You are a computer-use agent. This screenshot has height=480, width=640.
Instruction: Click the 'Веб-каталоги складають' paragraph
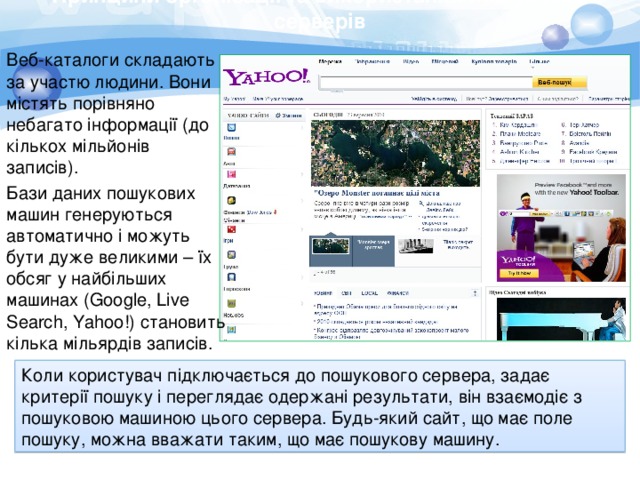click(x=110, y=114)
